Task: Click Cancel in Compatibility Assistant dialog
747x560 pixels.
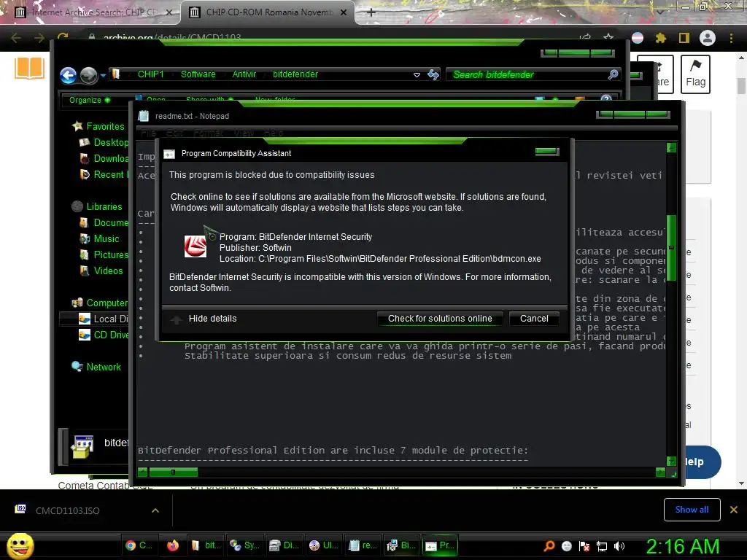Action: click(x=534, y=319)
